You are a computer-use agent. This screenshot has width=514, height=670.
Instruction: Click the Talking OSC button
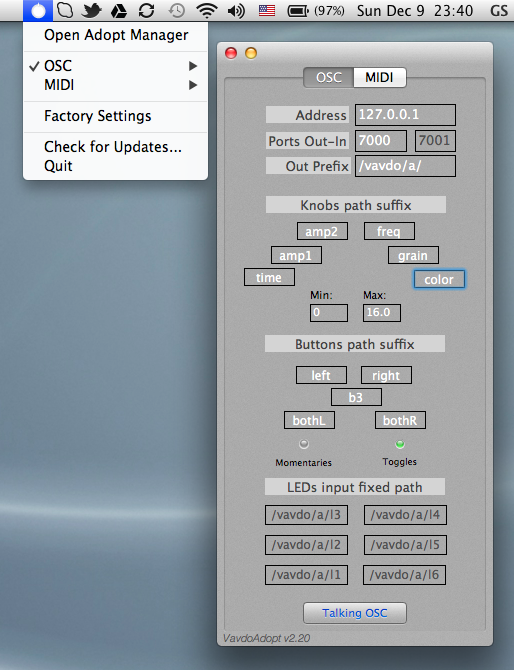[355, 613]
